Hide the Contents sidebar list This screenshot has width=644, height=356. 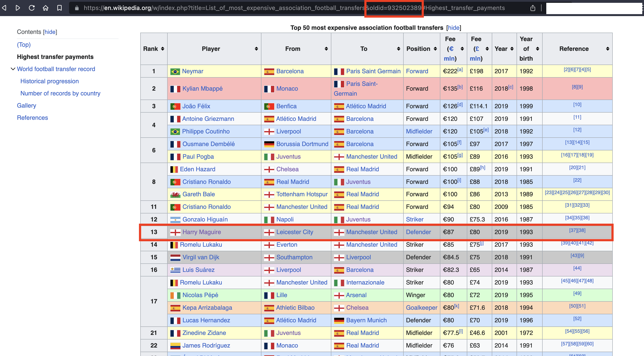50,32
